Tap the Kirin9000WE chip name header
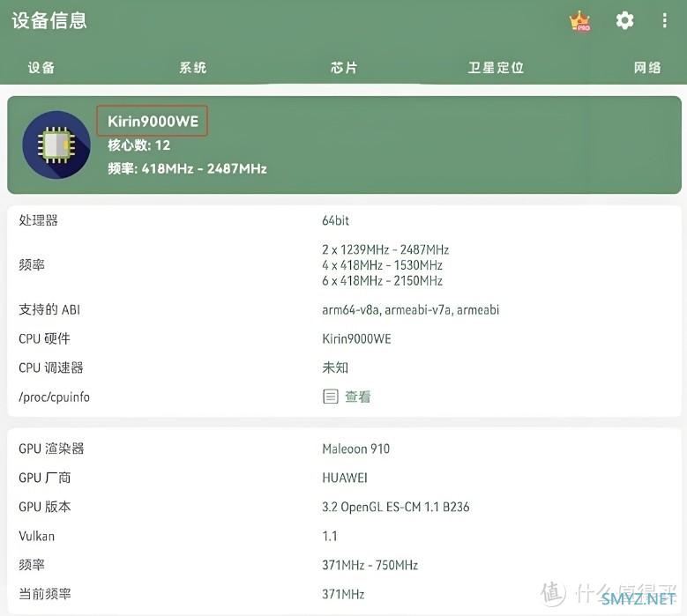 tap(153, 122)
